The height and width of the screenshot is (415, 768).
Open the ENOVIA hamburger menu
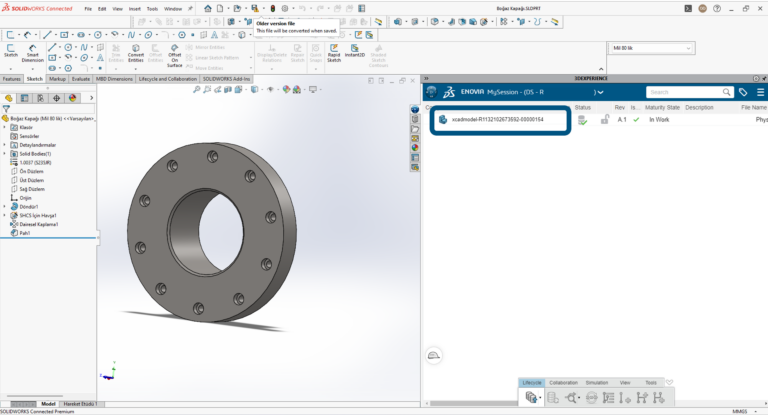(x=760, y=92)
